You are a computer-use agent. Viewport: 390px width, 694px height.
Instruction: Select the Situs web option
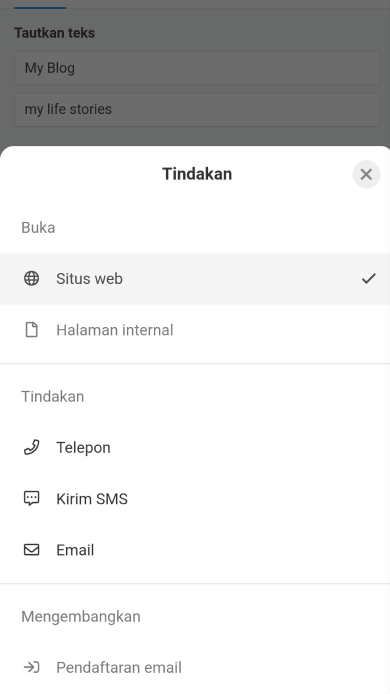click(x=195, y=279)
